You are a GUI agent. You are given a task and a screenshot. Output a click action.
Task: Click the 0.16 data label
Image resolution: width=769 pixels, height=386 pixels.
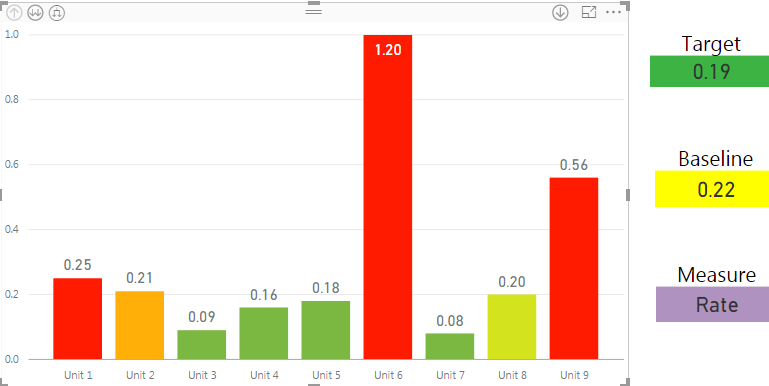click(264, 295)
